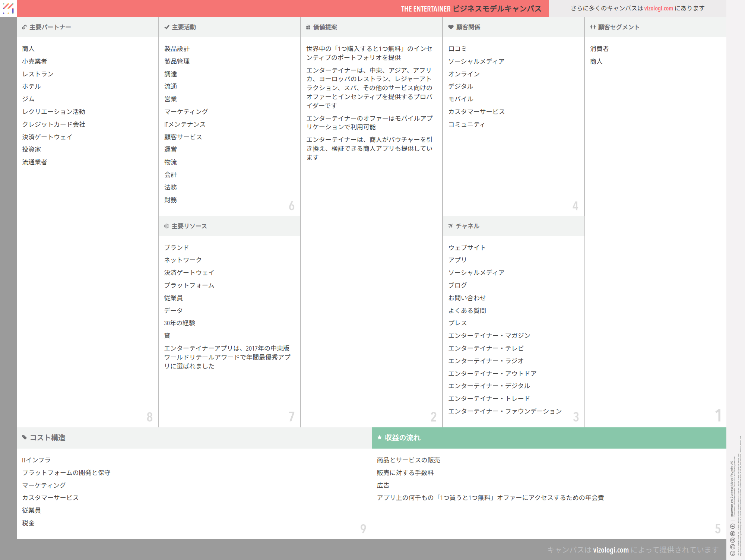Image resolution: width=745 pixels, height=560 pixels.
Task: Click the クレジットカード会社 partner entry
Action: [54, 124]
